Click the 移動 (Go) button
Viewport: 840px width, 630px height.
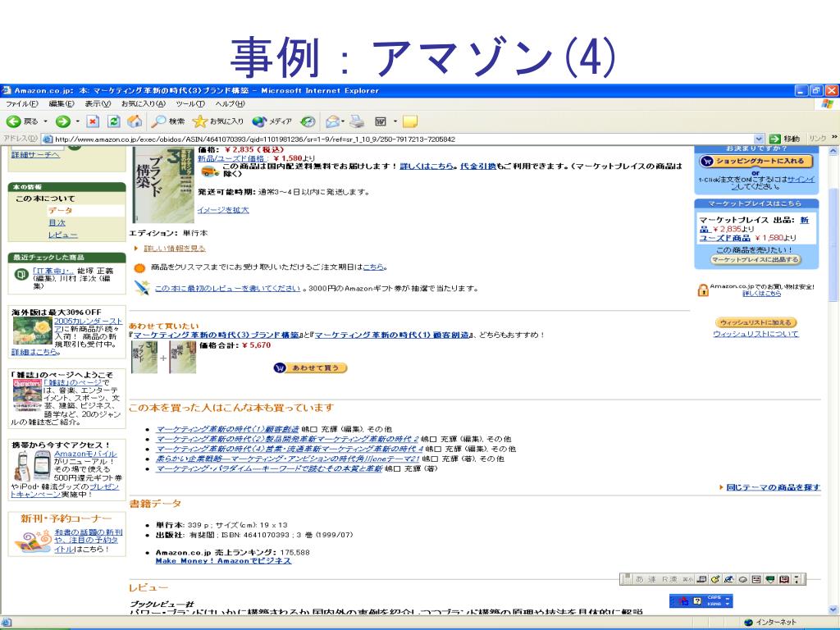(784, 139)
